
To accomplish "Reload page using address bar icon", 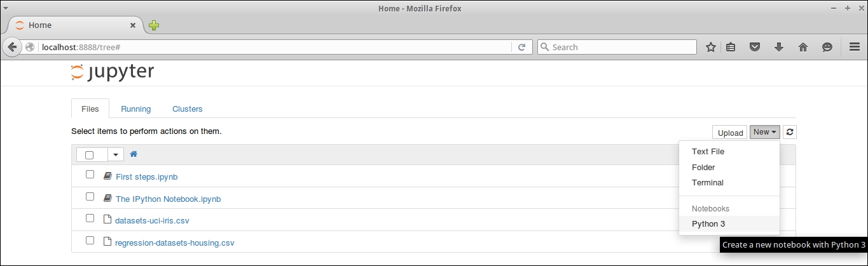I will tap(521, 47).
